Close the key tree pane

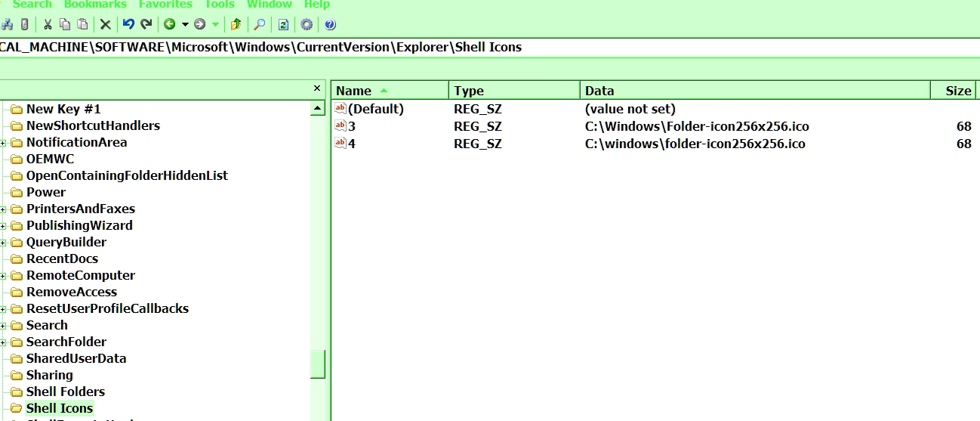317,88
